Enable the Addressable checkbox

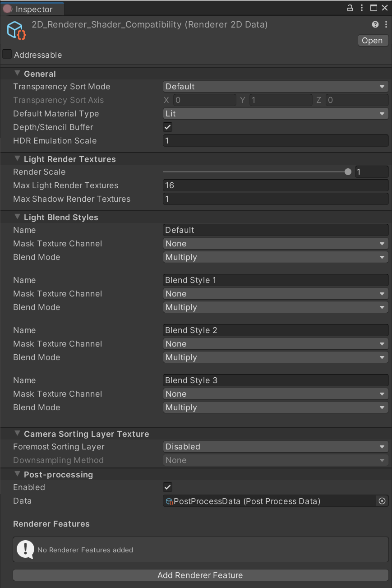7,54
